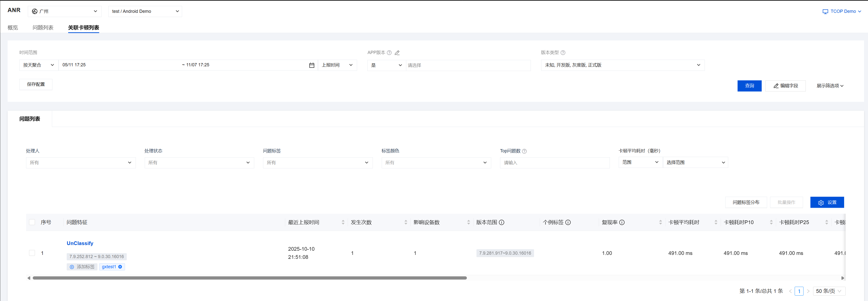Open the 处理状态 dropdown
This screenshot has width=868, height=301.
tap(199, 163)
